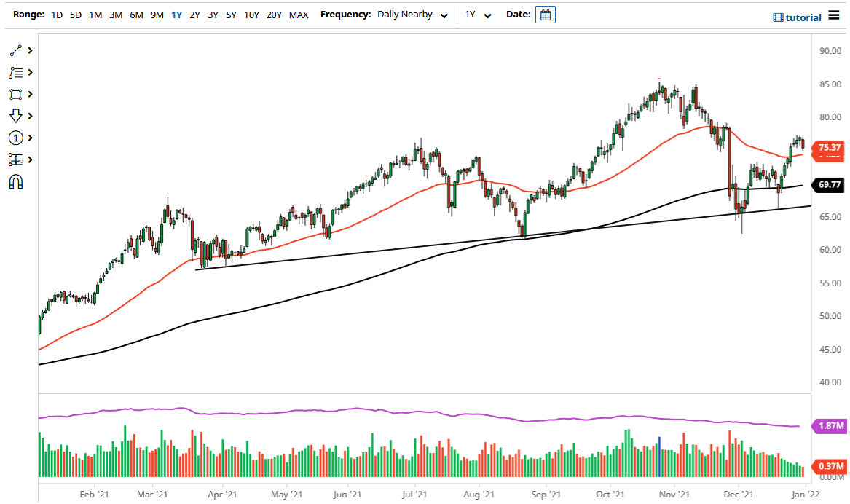Select the rectangle shape tool
The height and width of the screenshot is (504, 850).
coord(15,94)
